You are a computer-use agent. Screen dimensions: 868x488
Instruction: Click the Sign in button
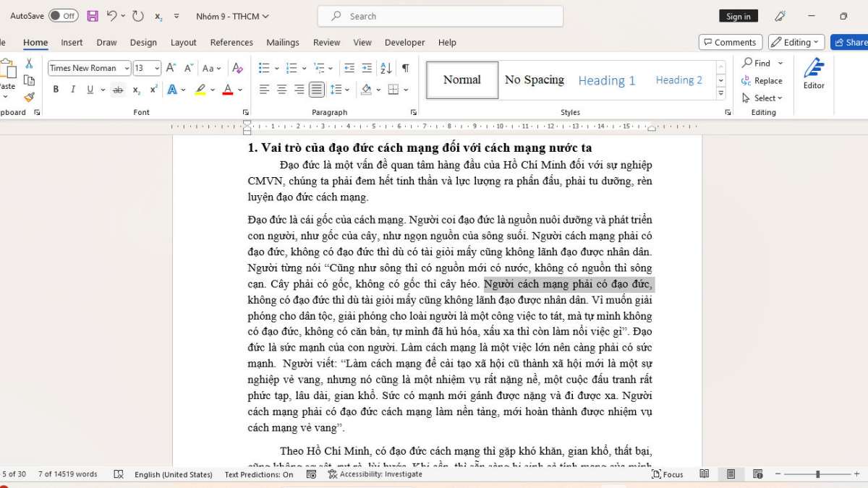click(738, 16)
